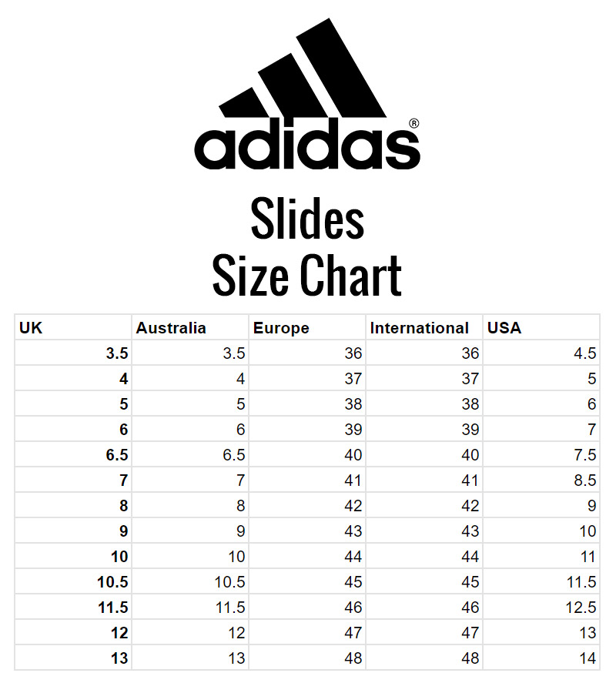Click the International column header

click(x=425, y=327)
